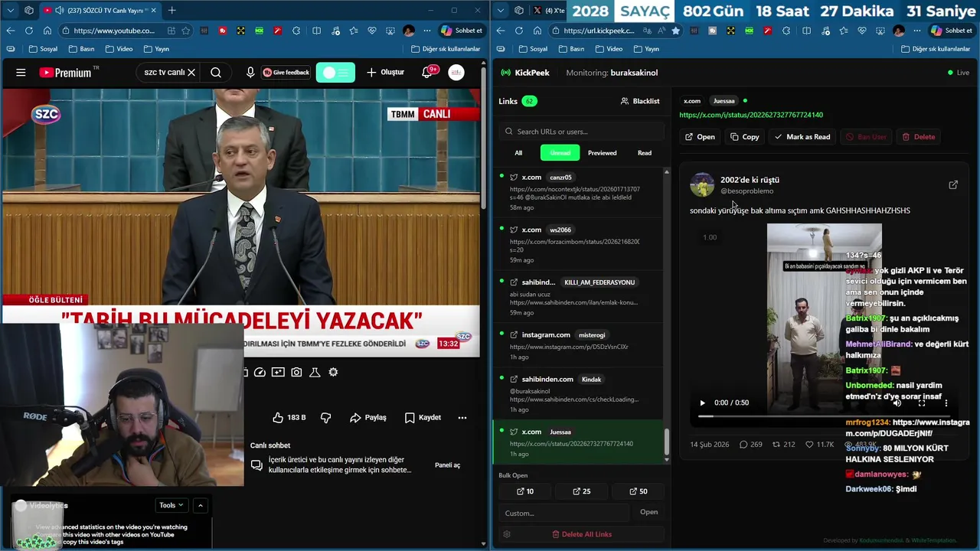The width and height of the screenshot is (980, 551).
Task: Run the YouTube search magnifier button
Action: click(216, 73)
